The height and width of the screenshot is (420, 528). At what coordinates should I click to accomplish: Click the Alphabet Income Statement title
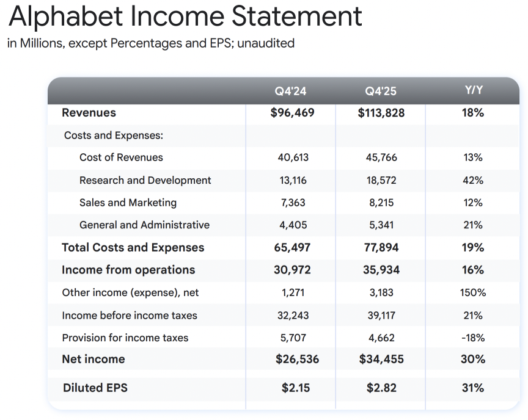coord(185,18)
